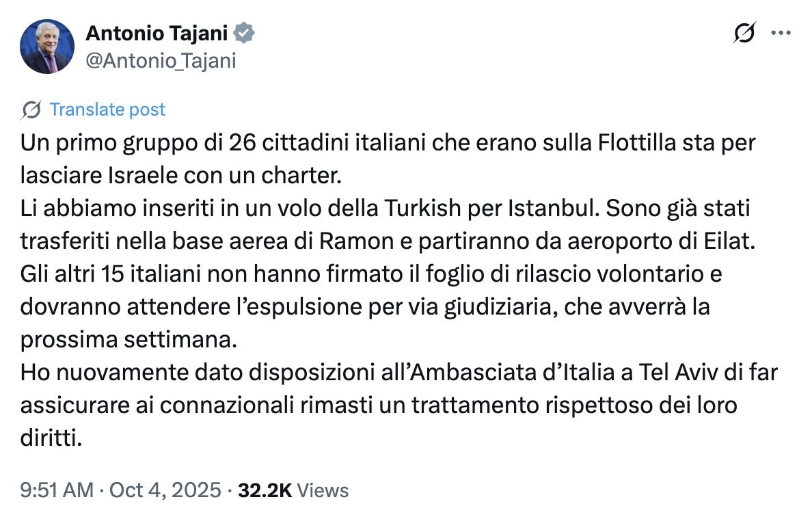Click the small icon left of Translate post
The image size is (812, 517).
[31, 110]
